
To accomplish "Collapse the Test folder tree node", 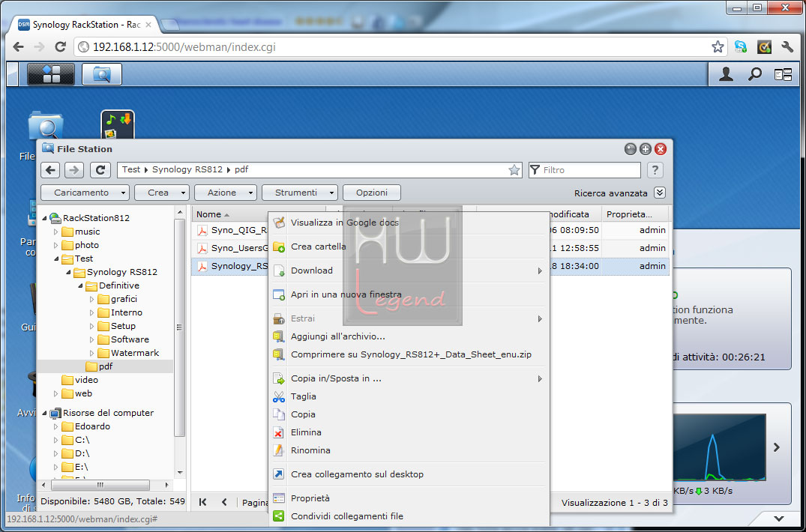I will 56,259.
